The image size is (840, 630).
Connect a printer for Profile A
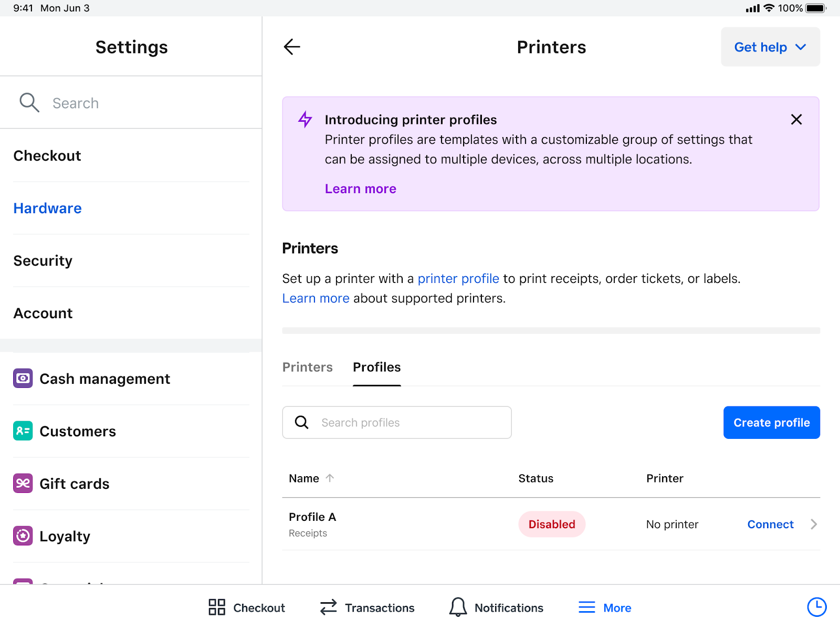770,524
